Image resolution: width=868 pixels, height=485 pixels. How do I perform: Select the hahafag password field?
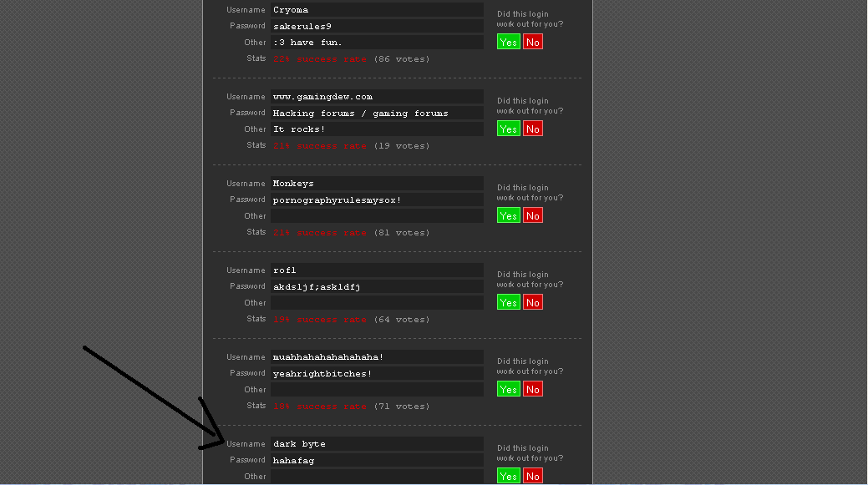(377, 460)
